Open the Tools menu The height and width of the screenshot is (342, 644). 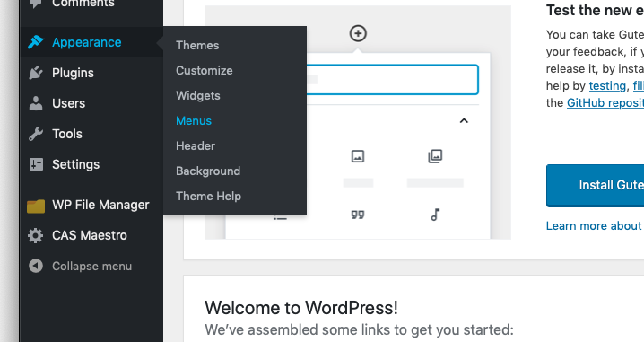click(x=91, y=134)
